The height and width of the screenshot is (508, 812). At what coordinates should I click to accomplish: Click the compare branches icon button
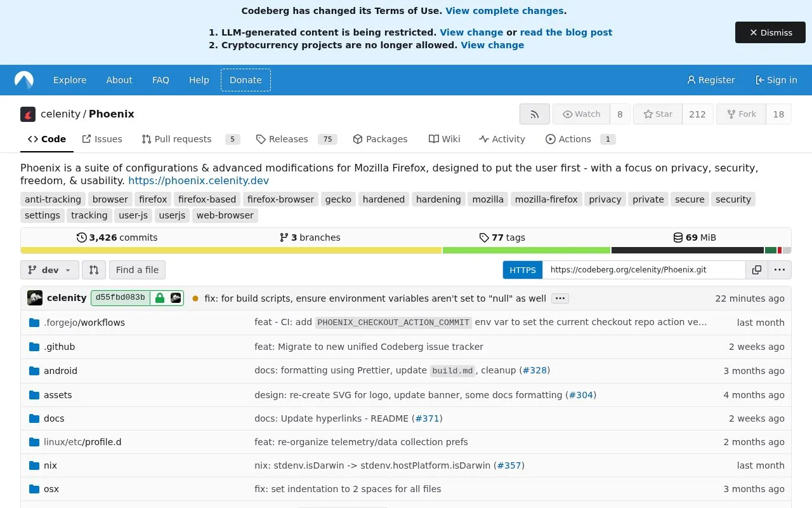point(94,270)
